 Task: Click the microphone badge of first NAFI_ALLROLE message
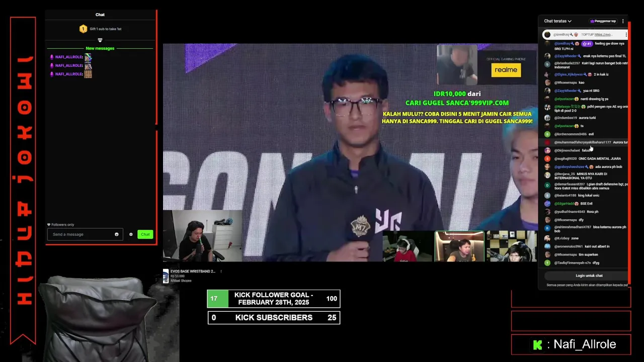[x=51, y=57]
